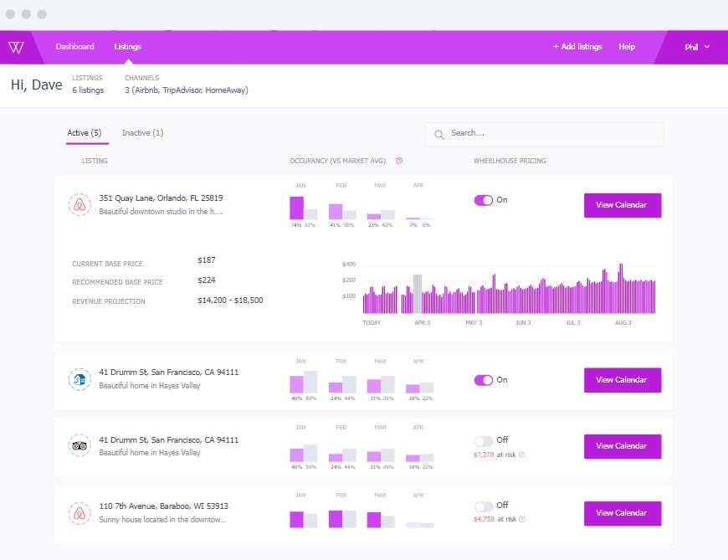Screen dimensions: 728x560
Task: Click the $7,378 at risk amount
Action: 484,455
